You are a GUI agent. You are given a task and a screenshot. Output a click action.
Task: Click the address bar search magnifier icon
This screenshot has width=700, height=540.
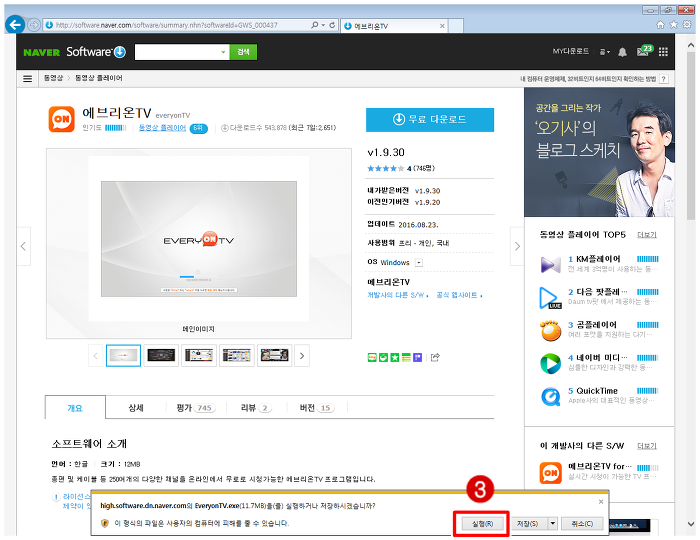click(x=315, y=25)
